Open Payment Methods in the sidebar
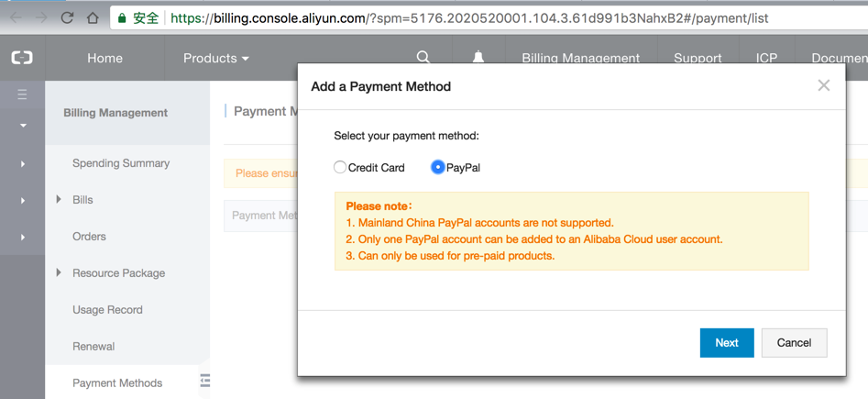868x399 pixels. coord(117,383)
